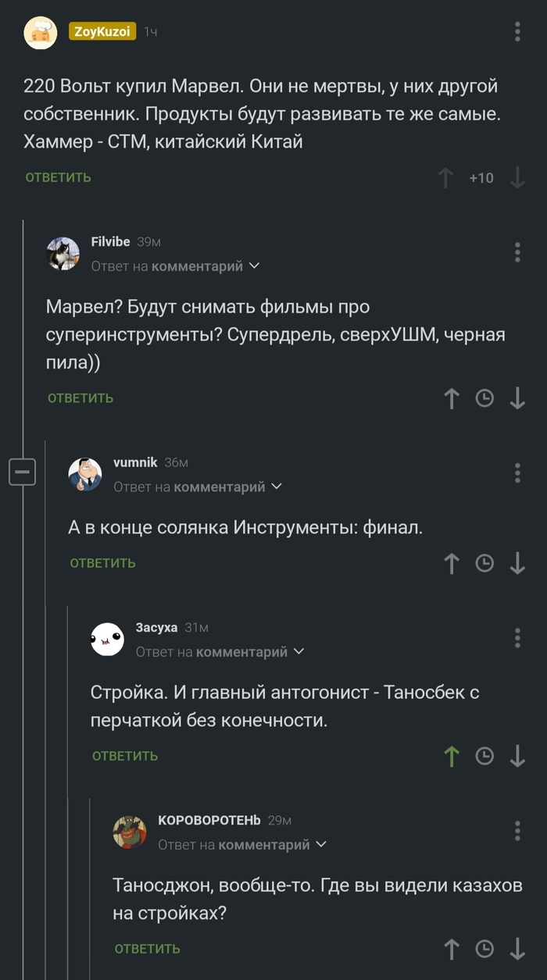Screen dimensions: 547x980
Task: Expand 'Ответ на комментарий' under КОРОВОРОТЕНЬ
Action: 242,844
